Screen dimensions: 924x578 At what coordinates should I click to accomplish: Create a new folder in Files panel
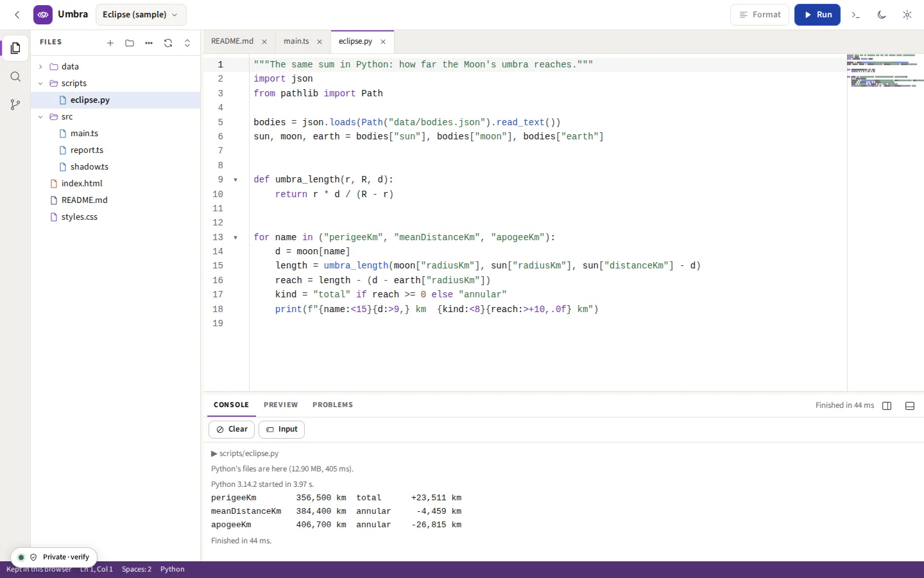pyautogui.click(x=130, y=43)
